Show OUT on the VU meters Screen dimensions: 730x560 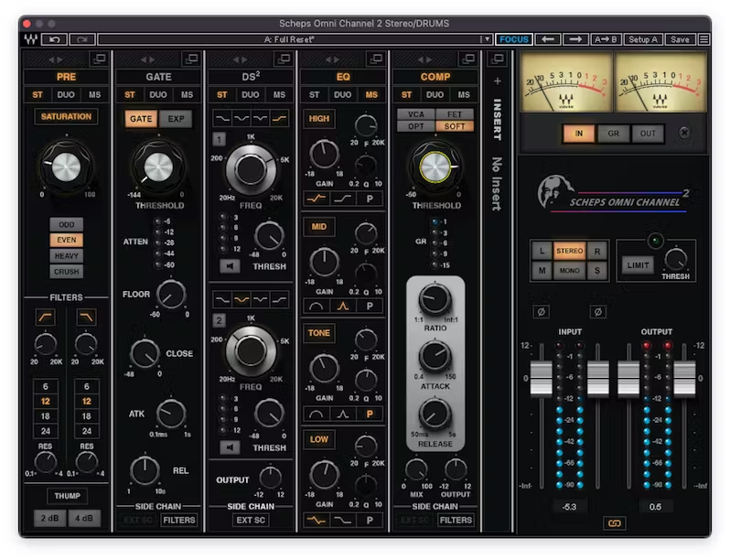point(648,134)
